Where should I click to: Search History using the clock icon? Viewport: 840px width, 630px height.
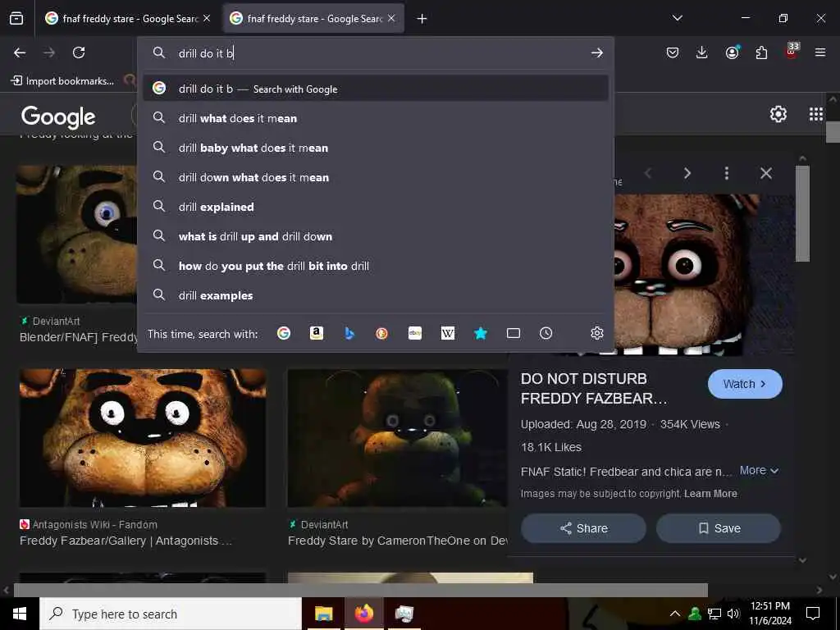[x=546, y=333]
